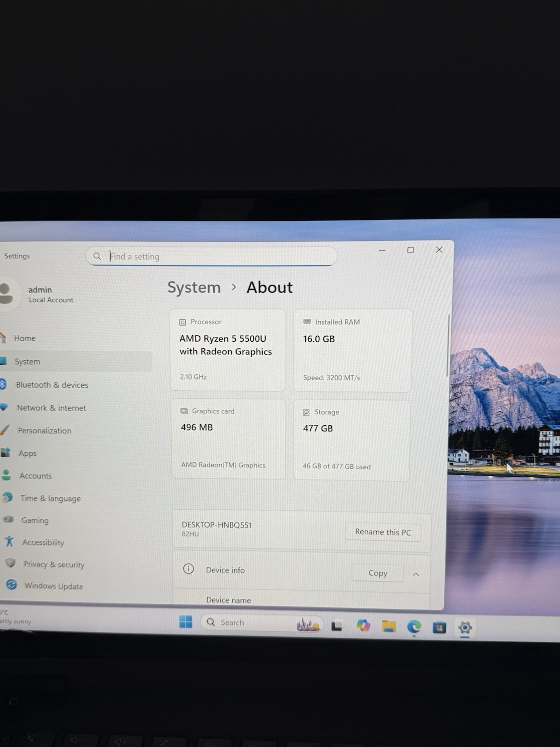Click the Settings gear taskbar icon
This screenshot has height=747, width=560.
pyautogui.click(x=465, y=627)
